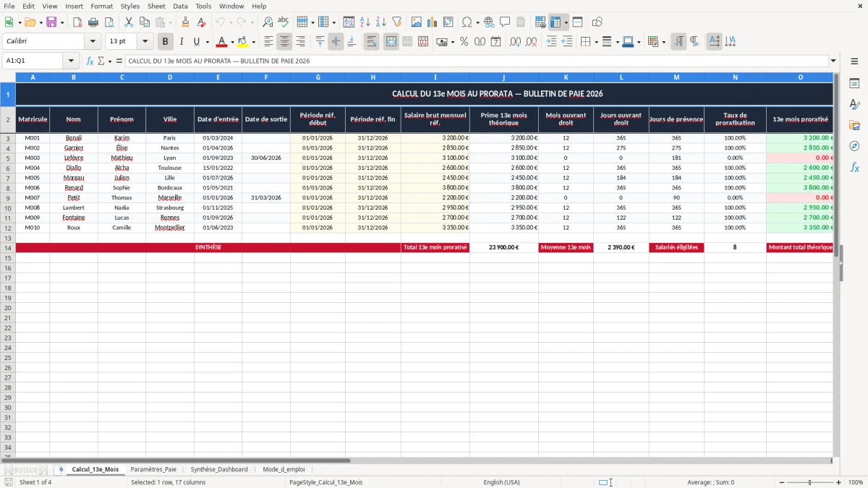This screenshot has height=488, width=868.
Task: Insert a comment
Action: pyautogui.click(x=506, y=22)
